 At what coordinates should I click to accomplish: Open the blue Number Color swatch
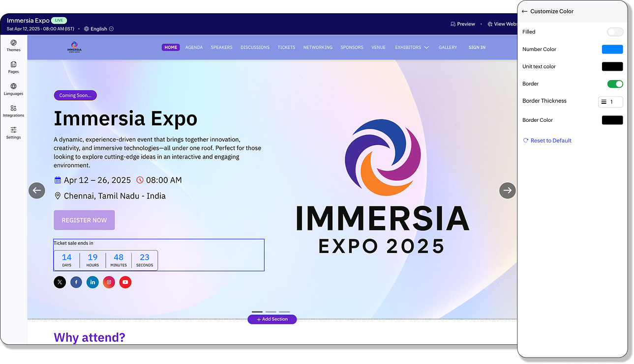click(x=612, y=49)
